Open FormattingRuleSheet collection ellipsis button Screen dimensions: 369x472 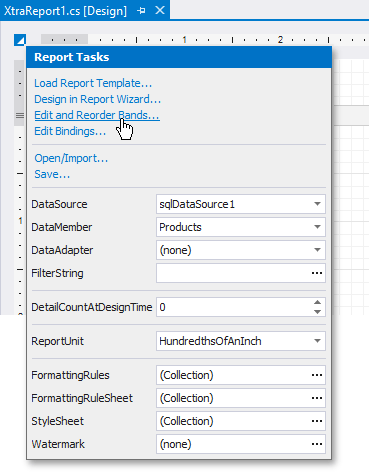(x=317, y=398)
